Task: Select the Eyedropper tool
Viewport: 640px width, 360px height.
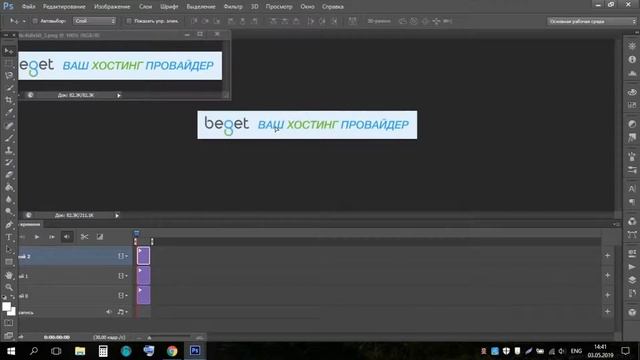Action: point(9,112)
